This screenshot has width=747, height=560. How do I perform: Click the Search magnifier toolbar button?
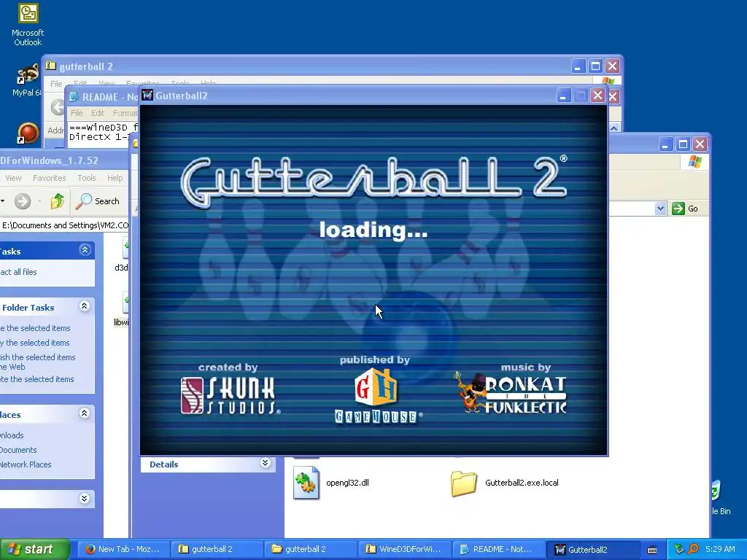[98, 201]
